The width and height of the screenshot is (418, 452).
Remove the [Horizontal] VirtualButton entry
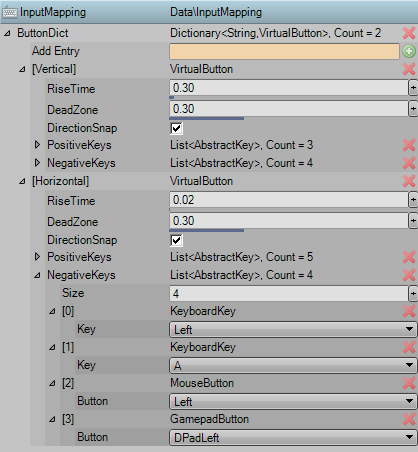coord(409,181)
